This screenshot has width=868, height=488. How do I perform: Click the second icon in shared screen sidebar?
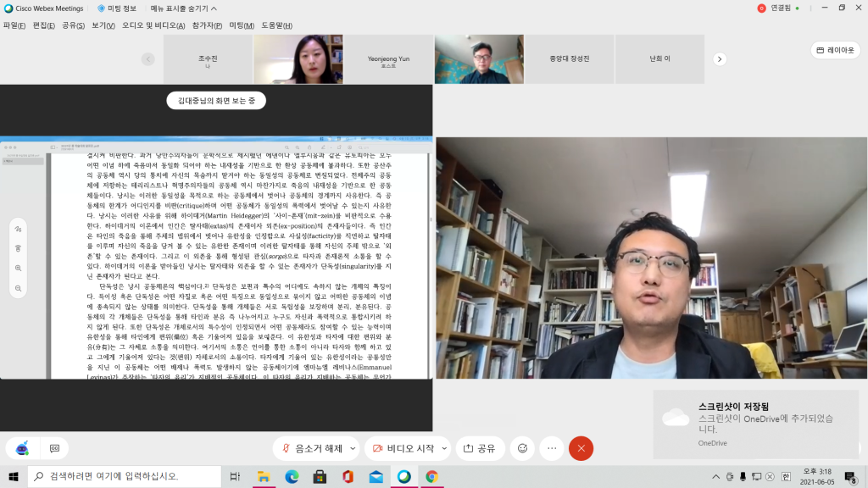coord(19,248)
